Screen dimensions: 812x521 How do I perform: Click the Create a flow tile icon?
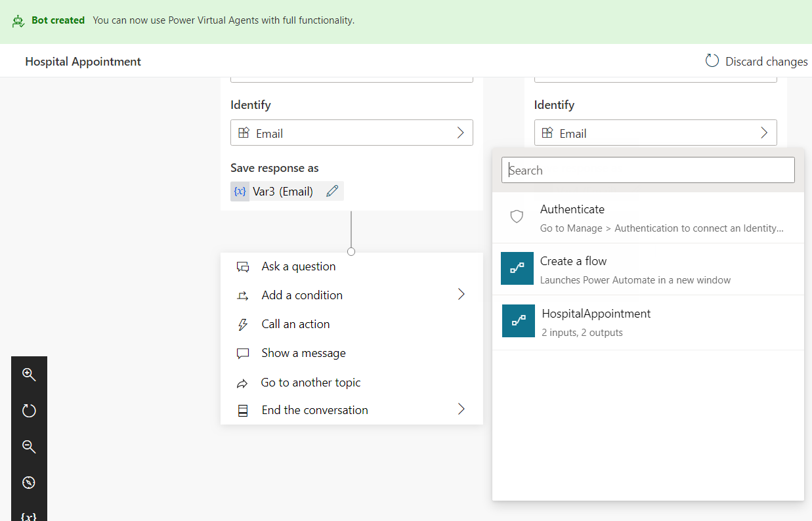(517, 268)
